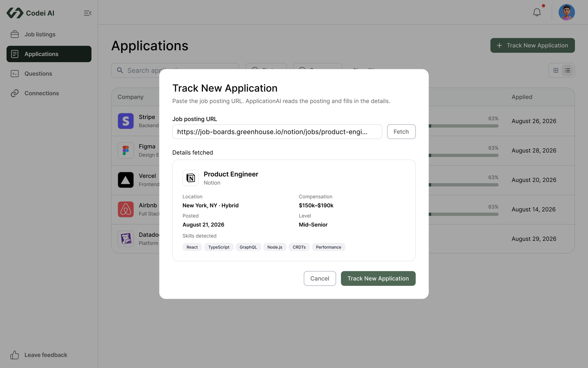
Task: Click the Notion logo in fetched details
Action: click(x=190, y=178)
